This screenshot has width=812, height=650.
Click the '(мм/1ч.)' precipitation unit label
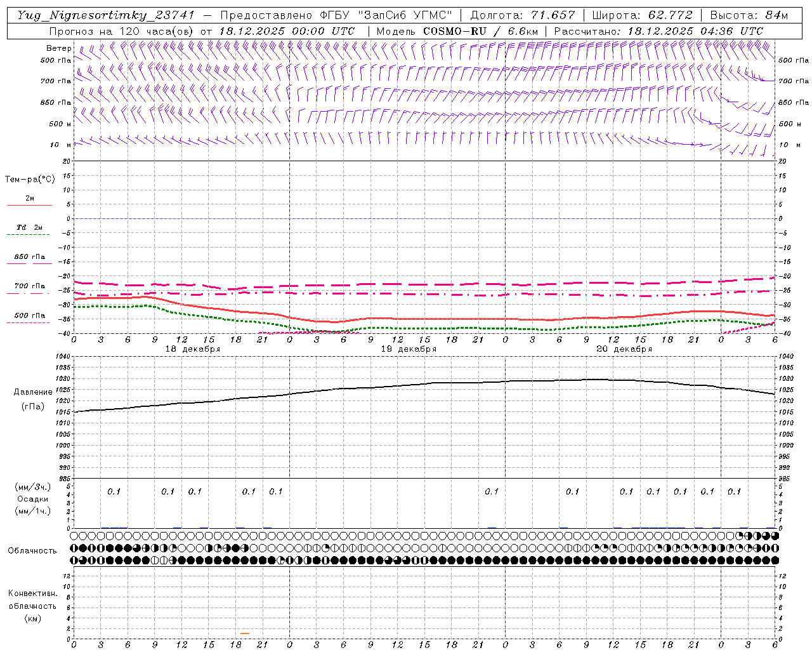[x=33, y=511]
